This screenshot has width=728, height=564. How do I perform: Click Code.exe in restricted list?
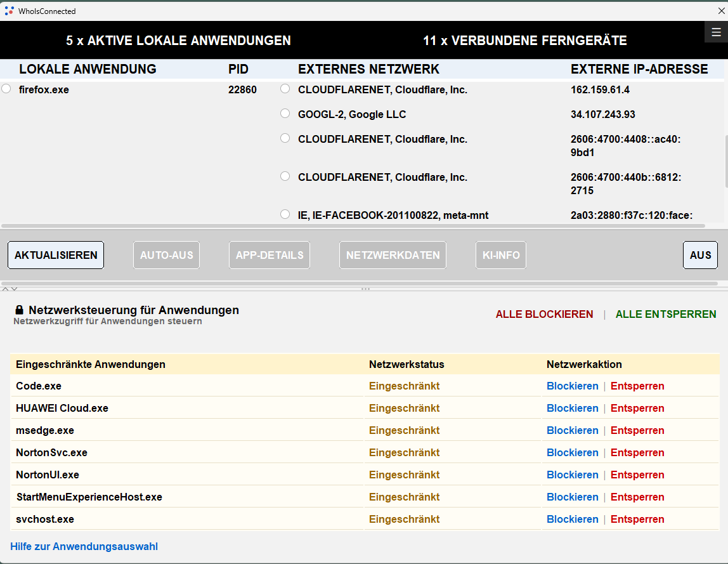39,386
